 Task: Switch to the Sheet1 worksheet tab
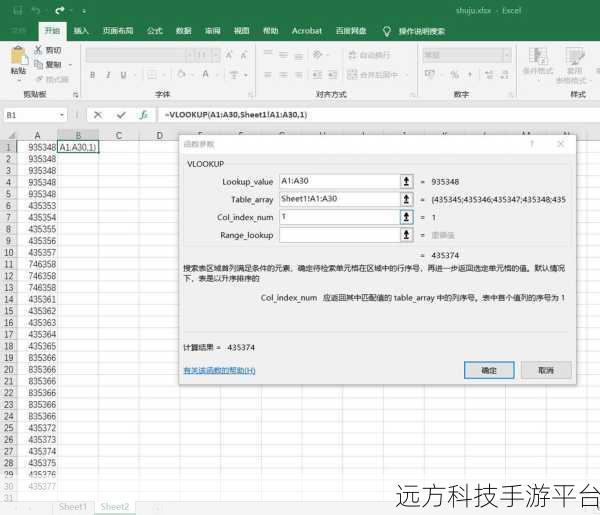pos(73,507)
